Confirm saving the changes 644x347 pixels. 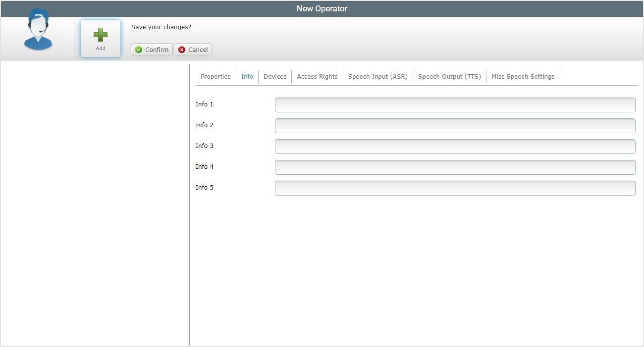tap(152, 50)
